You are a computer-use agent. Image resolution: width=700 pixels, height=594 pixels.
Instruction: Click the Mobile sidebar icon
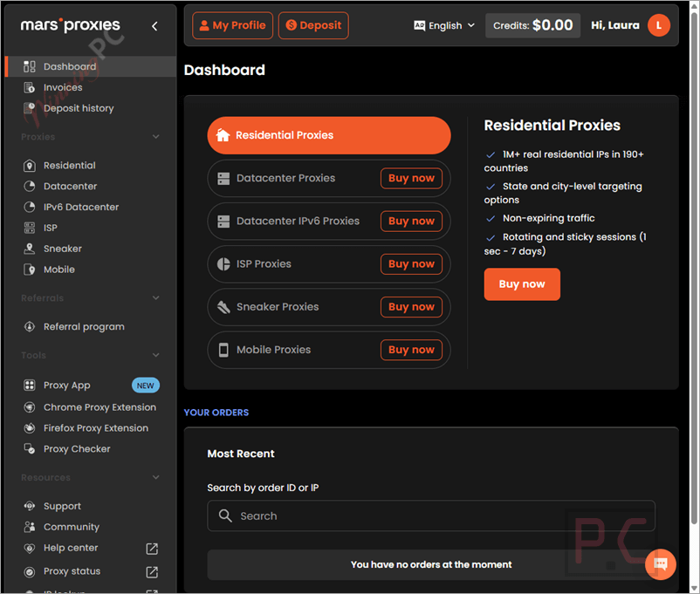tap(30, 270)
